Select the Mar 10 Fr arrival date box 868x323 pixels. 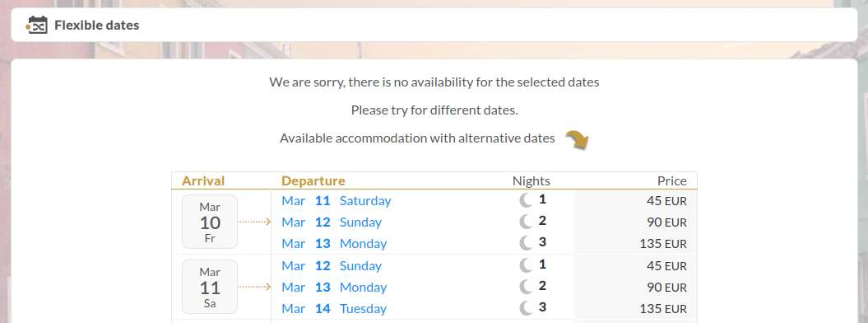(x=210, y=222)
